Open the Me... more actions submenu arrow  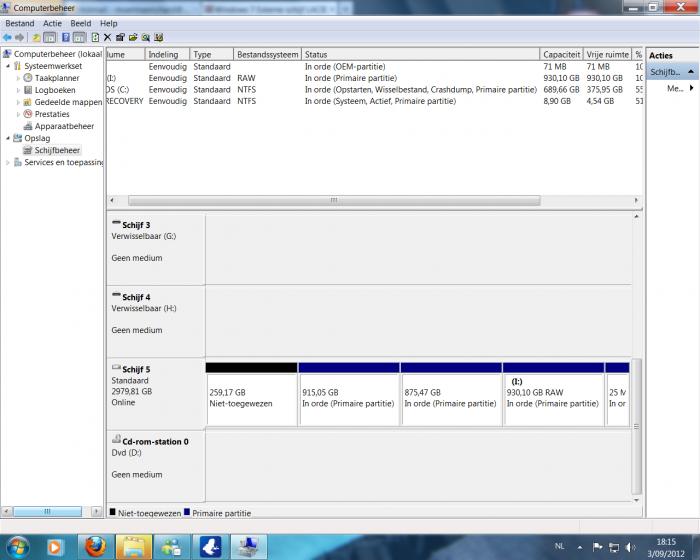[x=692, y=88]
